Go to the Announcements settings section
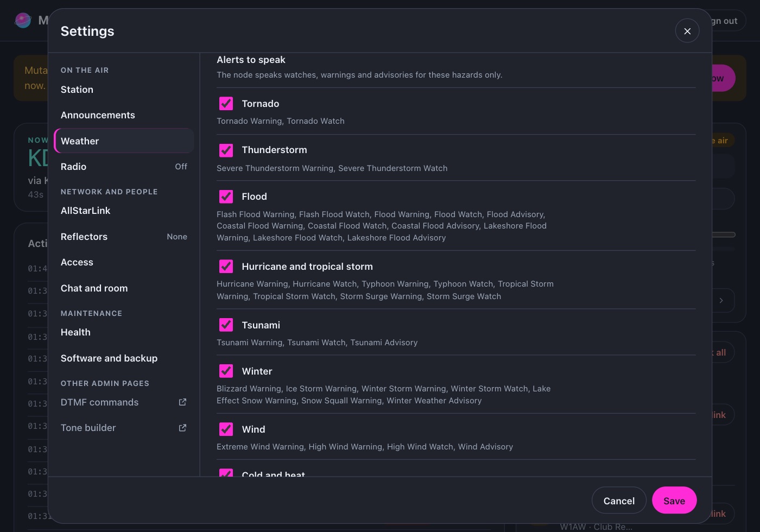760x532 pixels. 124,115
